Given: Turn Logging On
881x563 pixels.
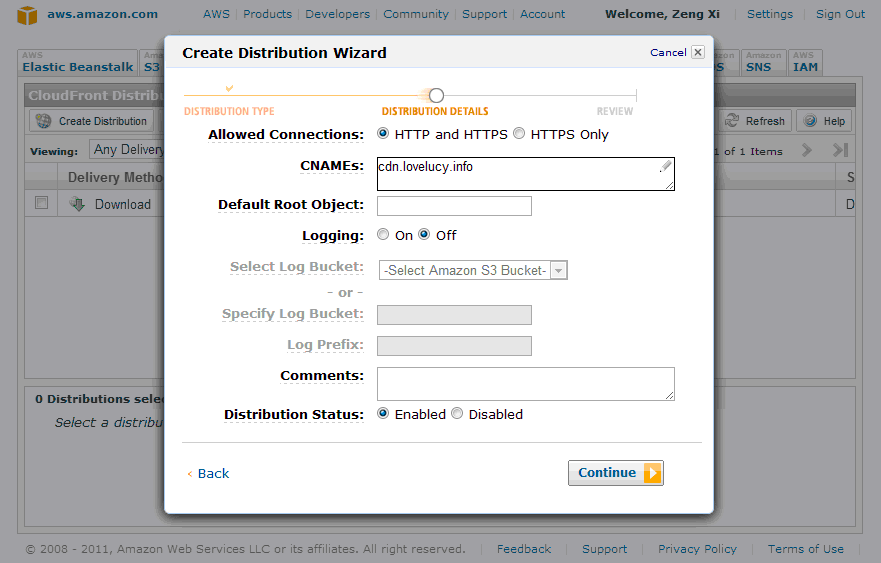Looking at the screenshot, I should (383, 234).
